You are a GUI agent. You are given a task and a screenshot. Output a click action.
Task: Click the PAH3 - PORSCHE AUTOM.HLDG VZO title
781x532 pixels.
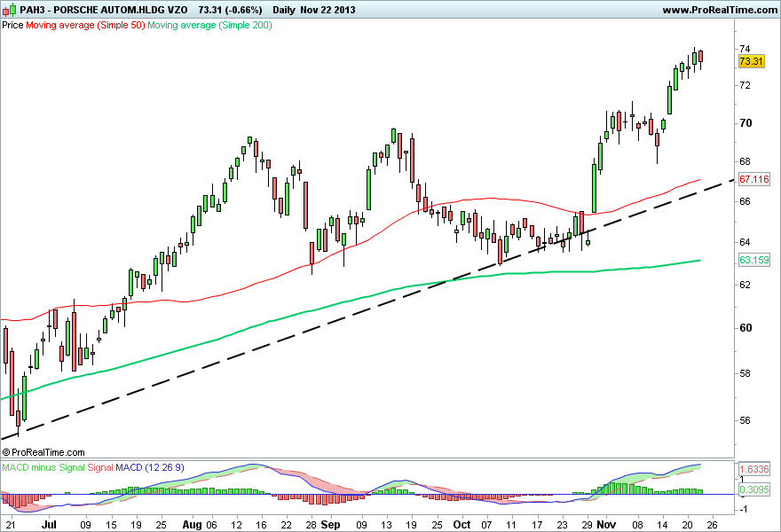pos(104,10)
